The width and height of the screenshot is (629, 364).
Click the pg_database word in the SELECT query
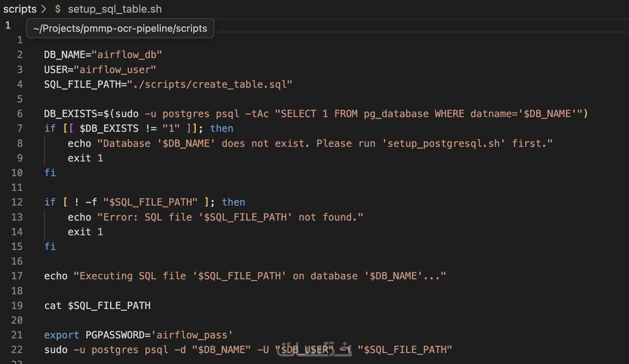click(396, 114)
